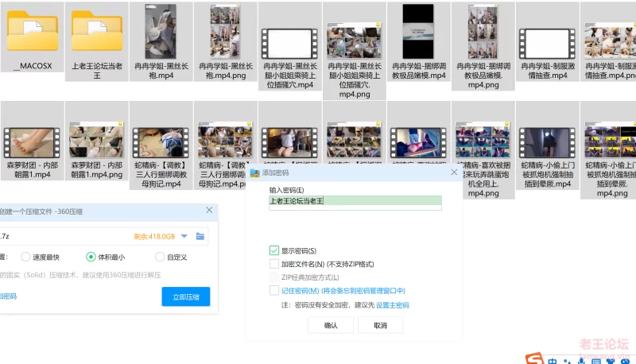Screen dimensions: 636x364
Task: Uncheck the 显示密码 checkbox
Action: point(274,250)
